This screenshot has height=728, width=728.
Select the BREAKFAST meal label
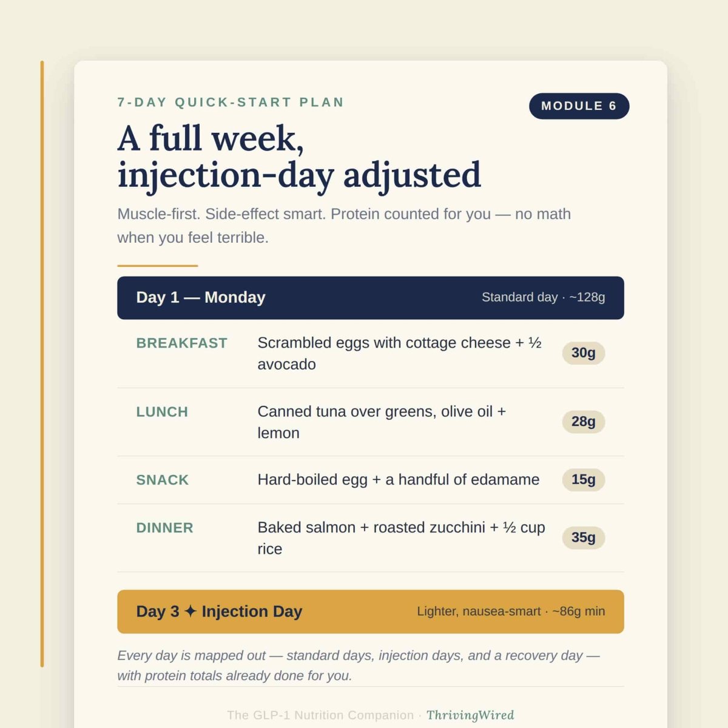[181, 343]
